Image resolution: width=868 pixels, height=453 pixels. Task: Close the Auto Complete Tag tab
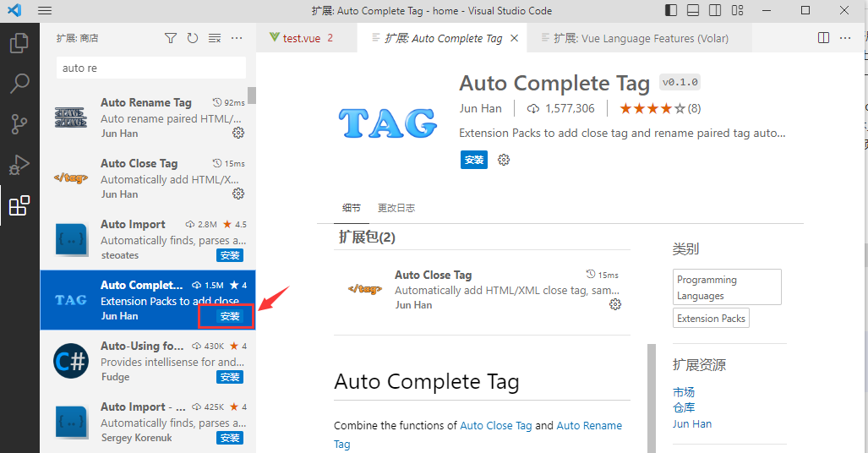tap(514, 38)
